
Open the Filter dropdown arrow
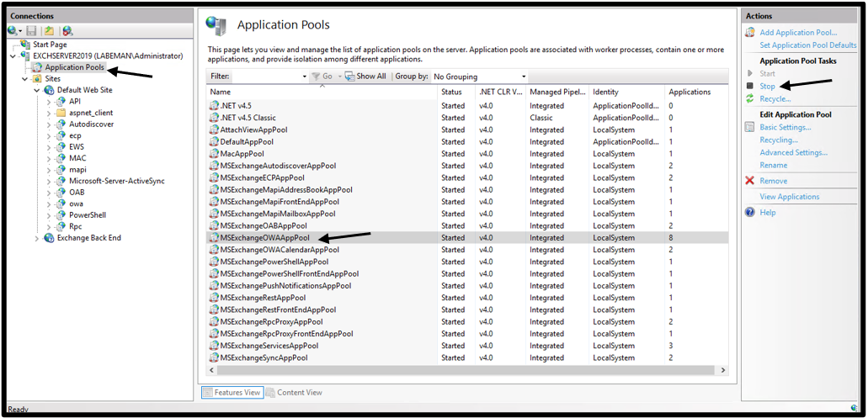tap(305, 77)
